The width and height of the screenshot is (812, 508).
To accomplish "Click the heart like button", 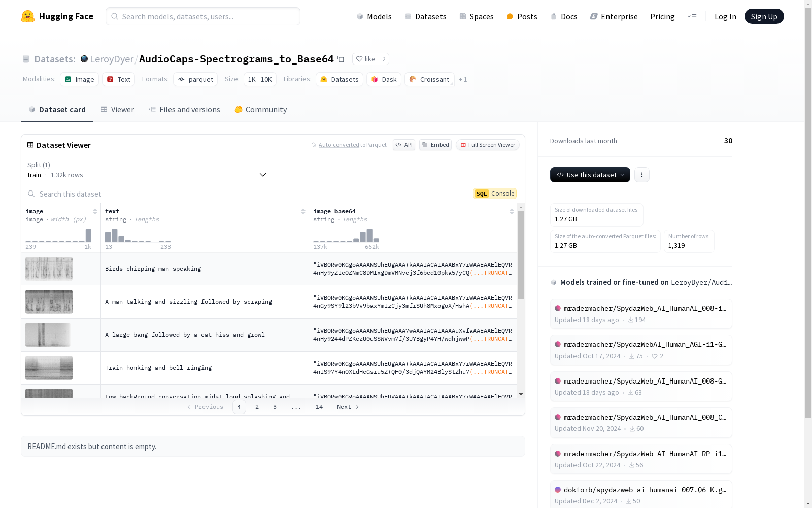I will point(365,59).
